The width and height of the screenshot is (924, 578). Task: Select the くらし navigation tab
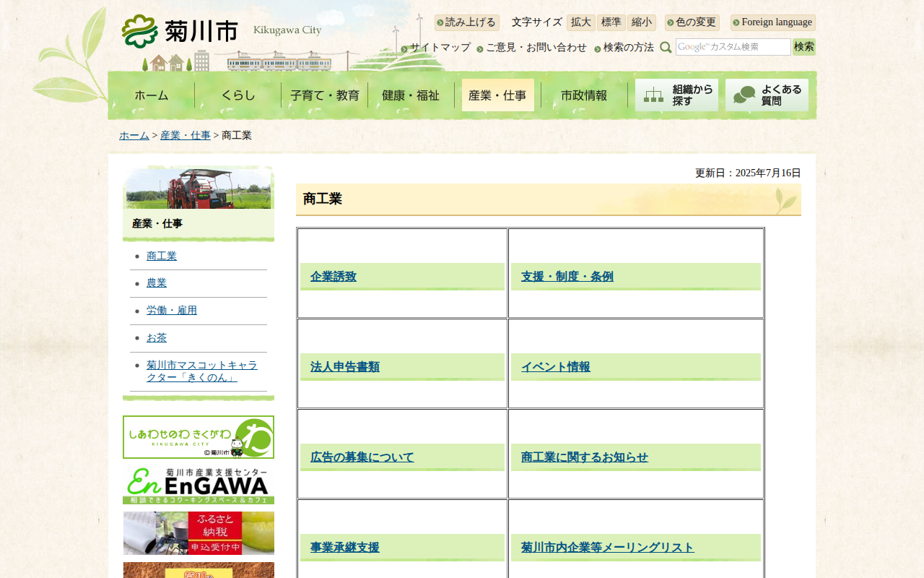pyautogui.click(x=238, y=95)
